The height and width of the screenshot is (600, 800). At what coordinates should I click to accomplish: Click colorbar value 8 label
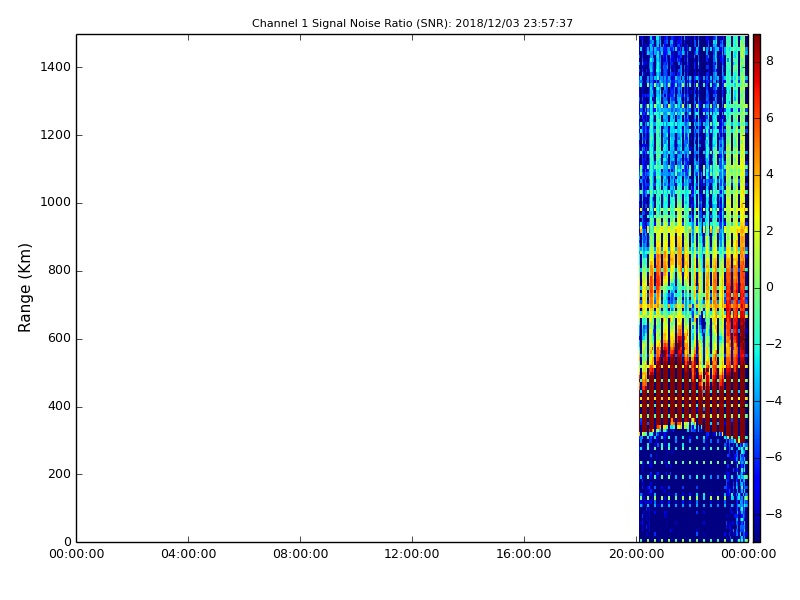coord(770,61)
